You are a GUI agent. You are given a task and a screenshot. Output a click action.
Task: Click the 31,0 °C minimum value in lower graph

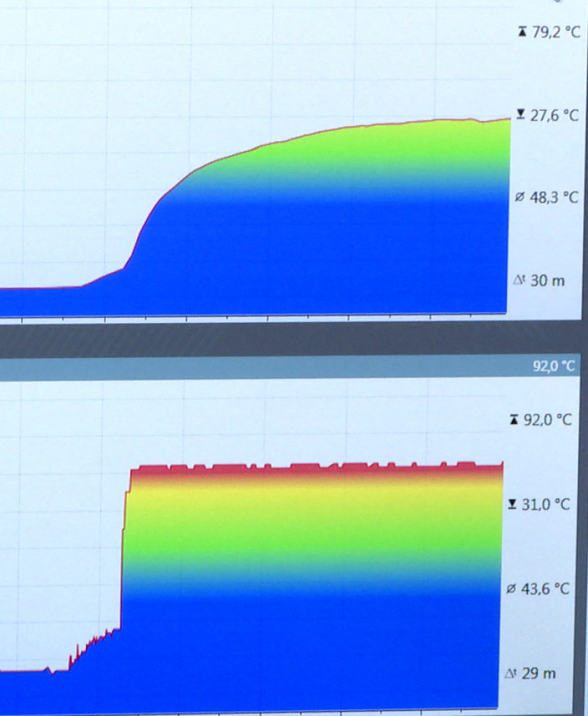tap(545, 505)
